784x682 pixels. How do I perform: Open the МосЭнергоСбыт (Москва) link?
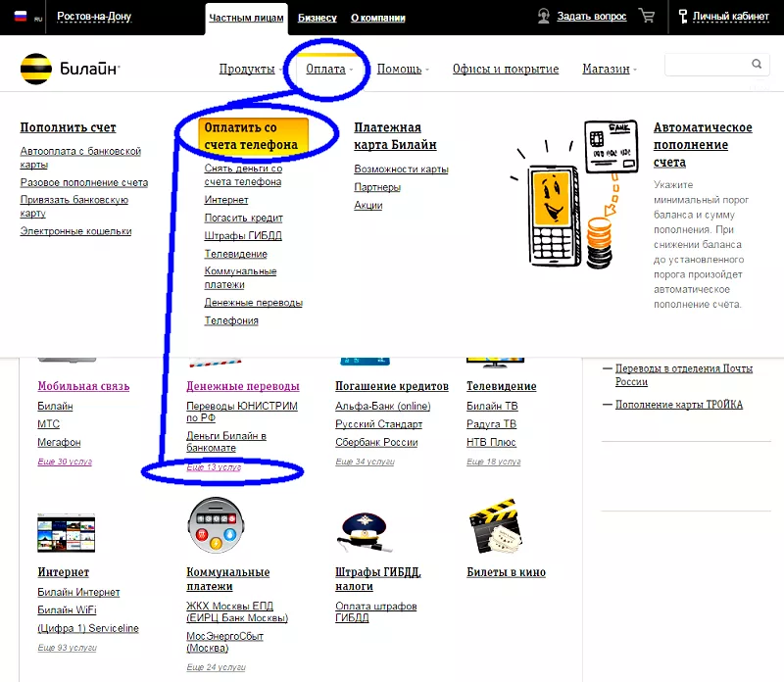[225, 642]
